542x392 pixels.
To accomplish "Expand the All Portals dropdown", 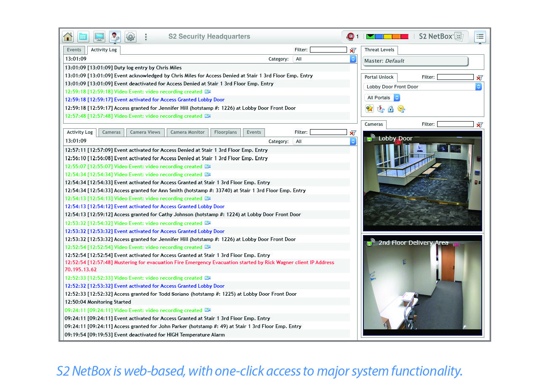I will [x=382, y=98].
